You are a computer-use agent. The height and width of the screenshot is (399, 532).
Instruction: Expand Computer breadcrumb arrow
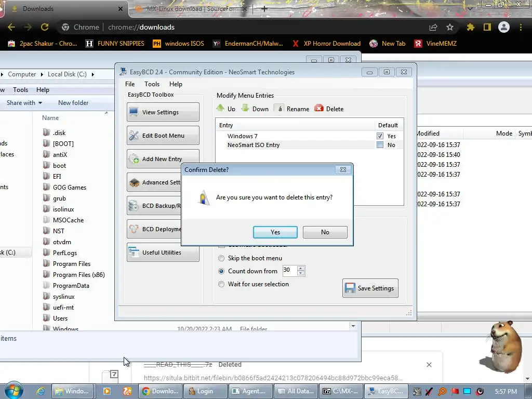pos(42,74)
